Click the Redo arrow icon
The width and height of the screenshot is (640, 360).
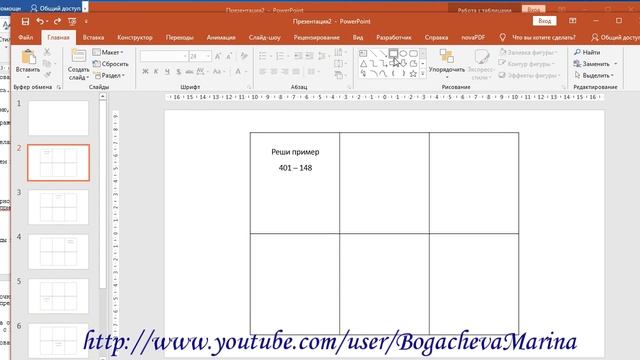coord(57,21)
